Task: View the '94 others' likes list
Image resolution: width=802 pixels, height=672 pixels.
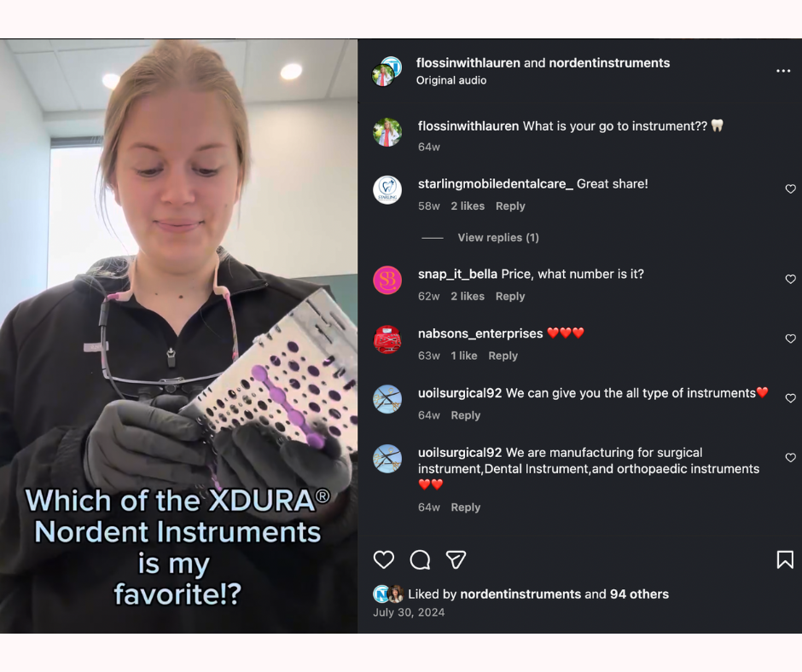Action: pos(639,594)
